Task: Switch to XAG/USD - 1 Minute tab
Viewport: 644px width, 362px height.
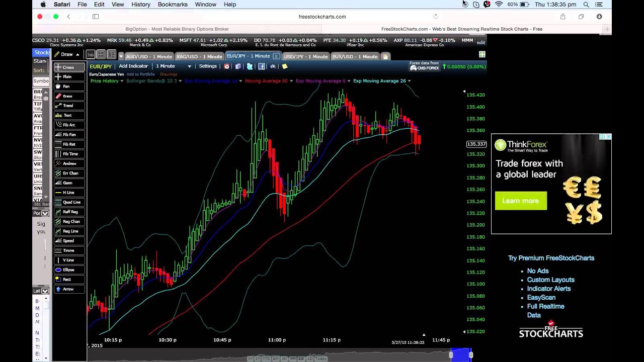Action: 199,56
